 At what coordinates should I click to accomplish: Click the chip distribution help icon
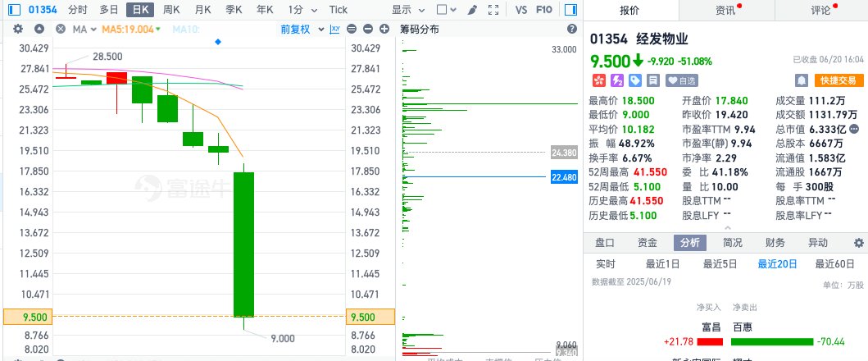pyautogui.click(x=572, y=29)
